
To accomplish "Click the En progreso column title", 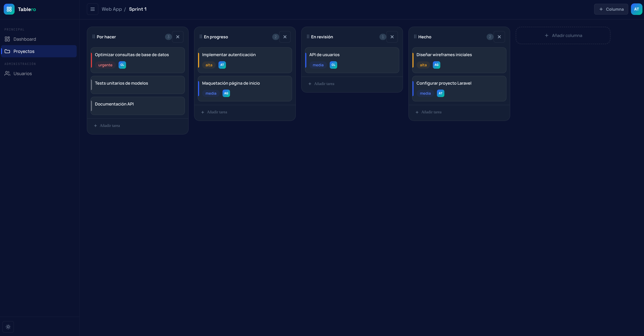I will [x=216, y=37].
